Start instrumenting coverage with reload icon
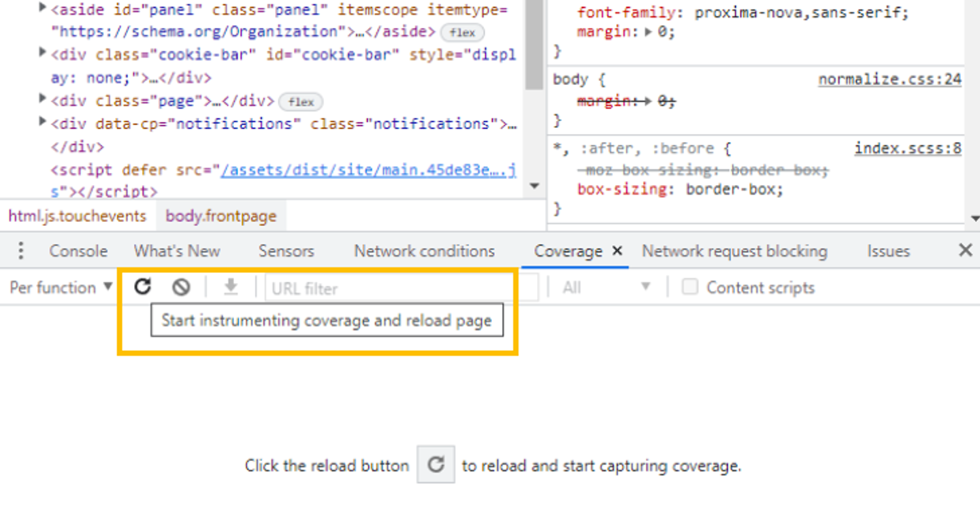Screen dimensions: 980x513 (142, 286)
